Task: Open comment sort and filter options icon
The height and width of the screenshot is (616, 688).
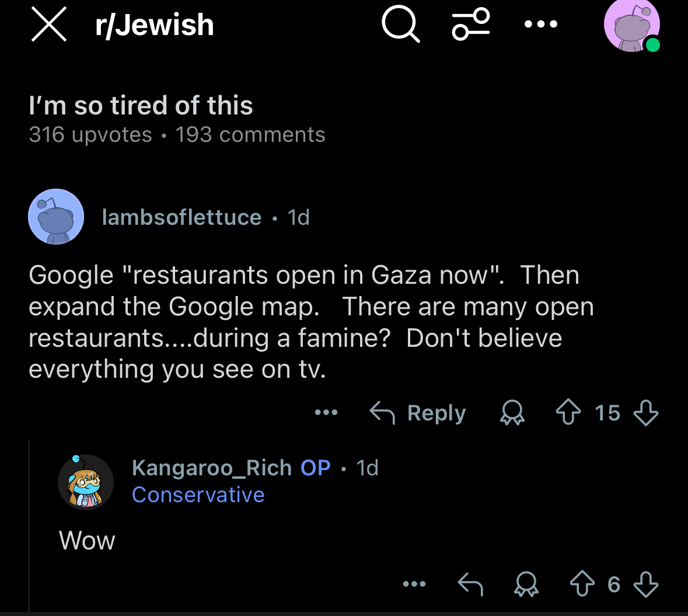Action: 470,25
